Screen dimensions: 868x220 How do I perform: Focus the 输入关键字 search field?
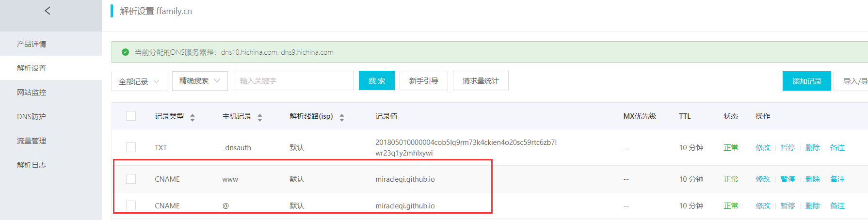[293, 80]
